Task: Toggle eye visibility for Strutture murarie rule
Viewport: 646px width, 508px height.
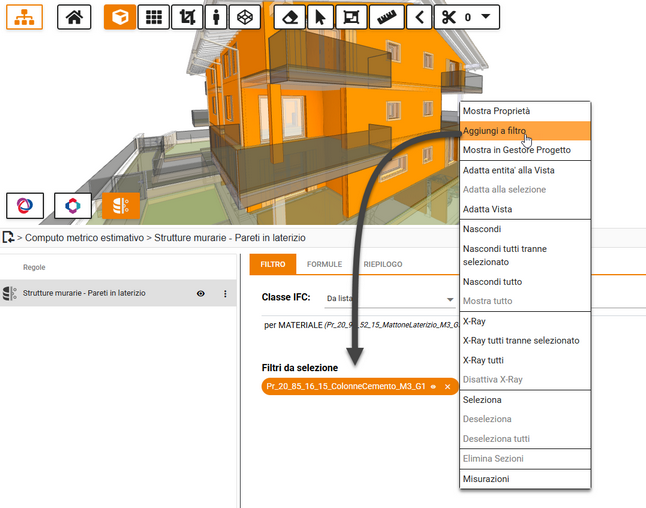Action: pyautogui.click(x=201, y=293)
